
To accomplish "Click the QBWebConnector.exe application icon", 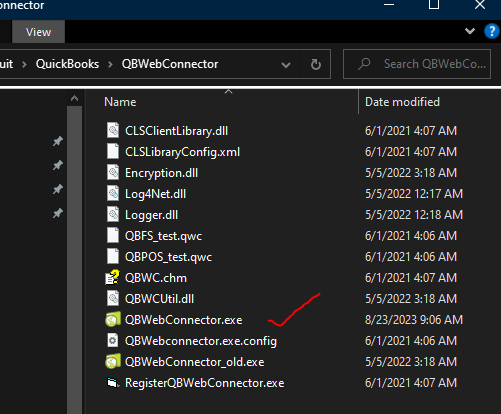I will click(113, 319).
